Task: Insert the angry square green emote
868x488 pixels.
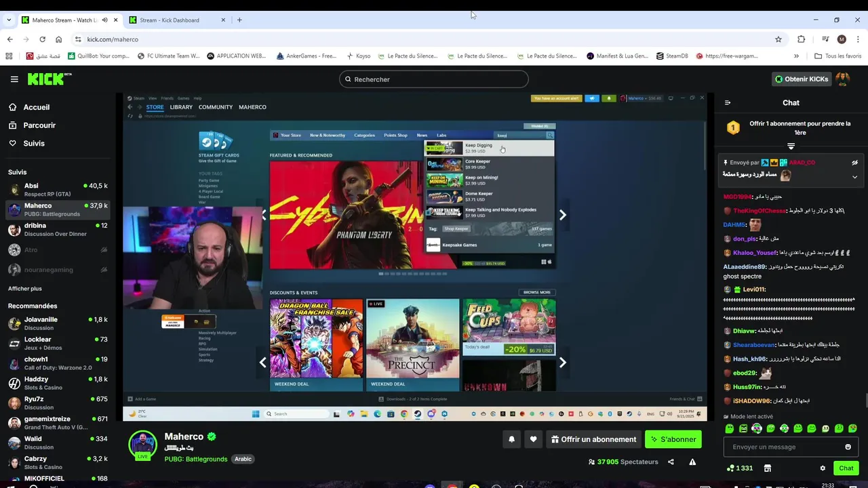Action: [x=743, y=428]
